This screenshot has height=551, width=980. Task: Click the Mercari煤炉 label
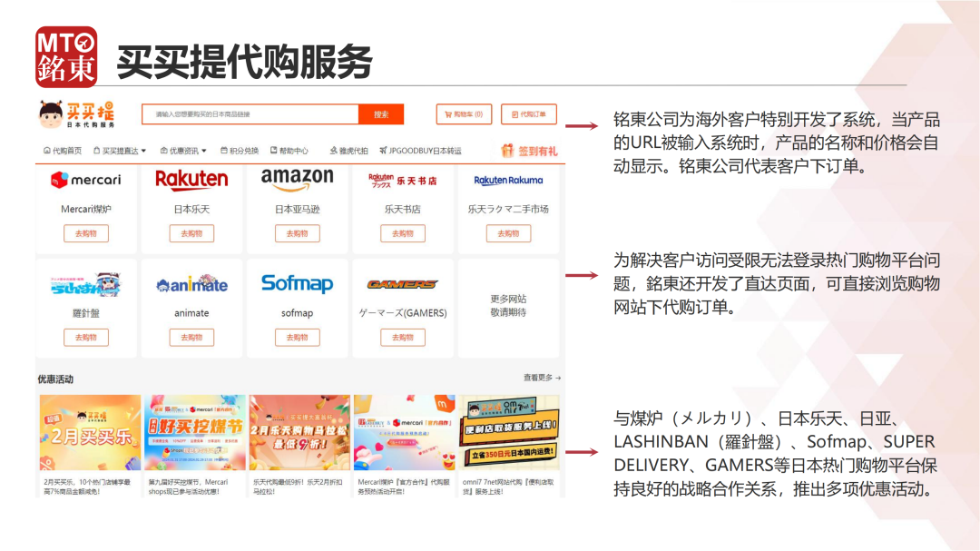[x=85, y=209]
